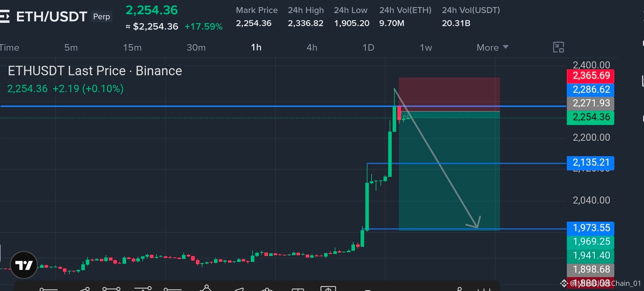
Task: Select the gray 2,271.93 price label
Action: [x=590, y=103]
